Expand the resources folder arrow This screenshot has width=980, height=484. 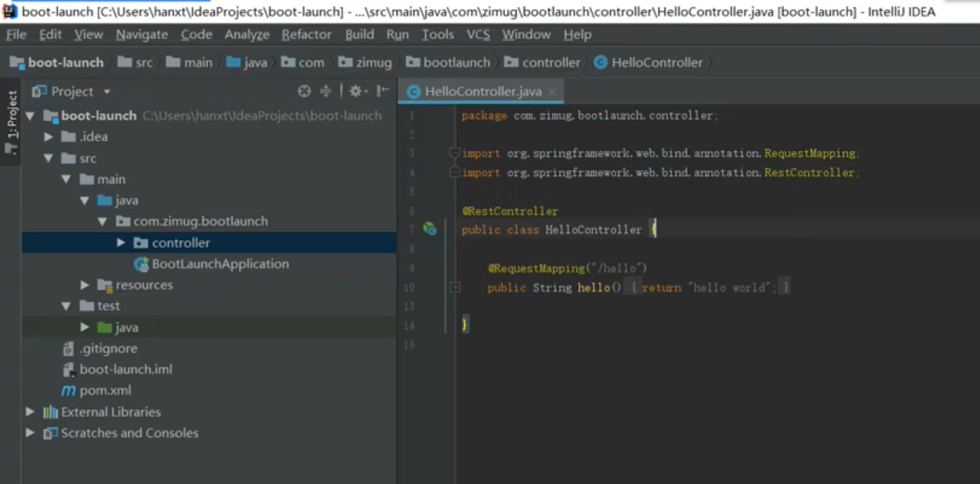coord(85,285)
